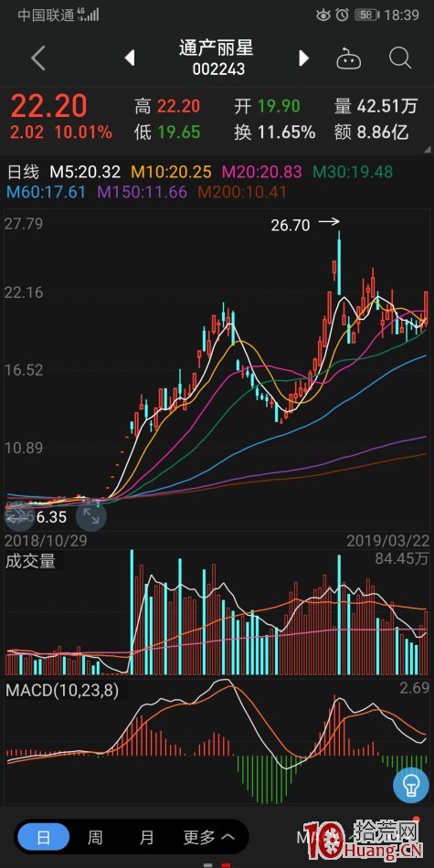Tap the end date 2019/03/22
Image resolution: width=434 pixels, height=868 pixels.
pos(388,540)
